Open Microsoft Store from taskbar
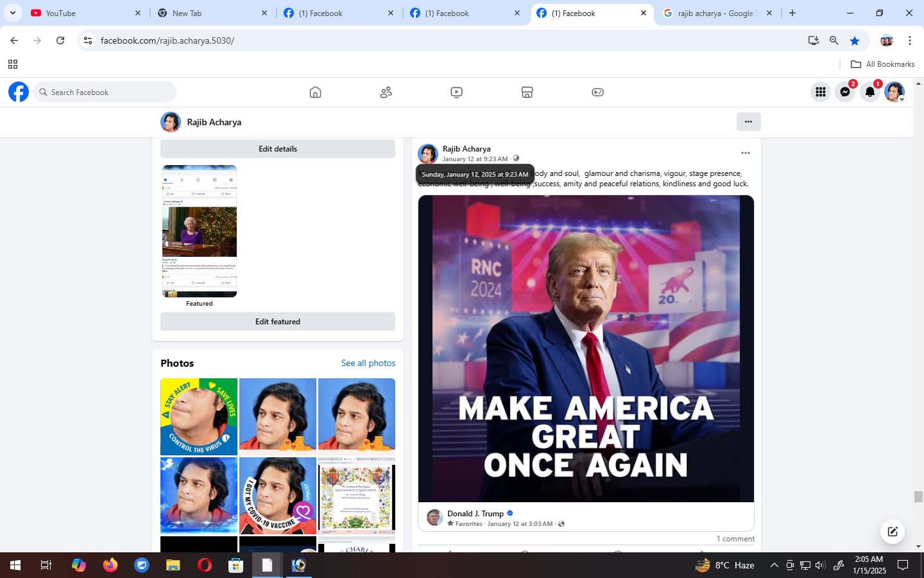The width and height of the screenshot is (924, 578). click(x=236, y=565)
